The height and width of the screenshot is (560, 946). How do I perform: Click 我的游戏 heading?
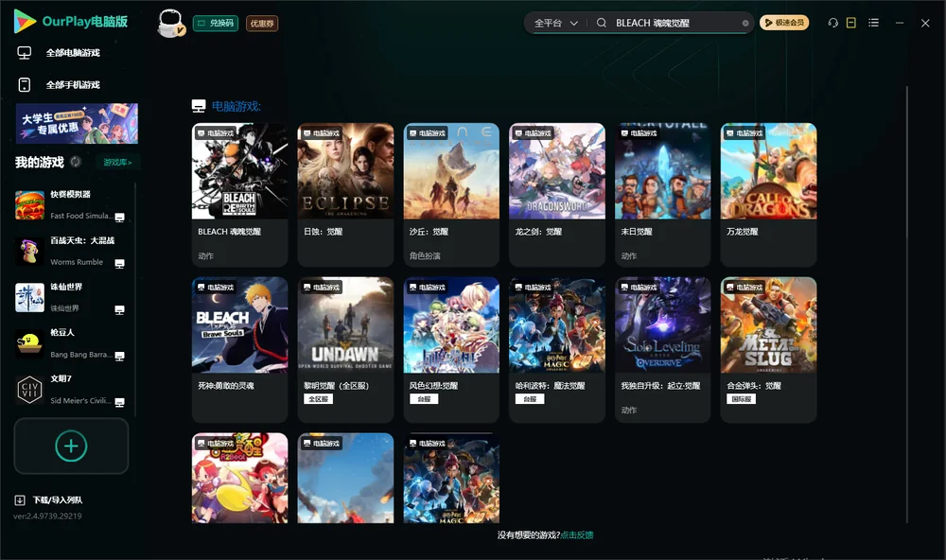click(39, 163)
